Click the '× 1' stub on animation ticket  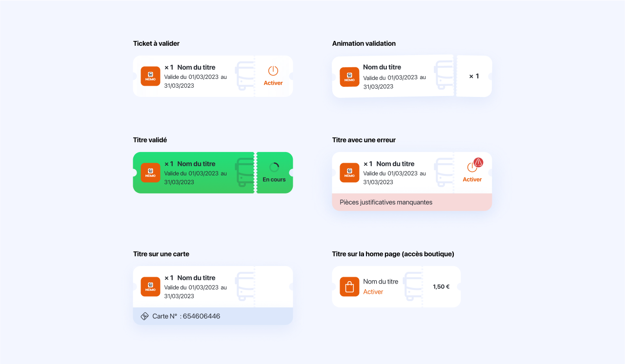[474, 76]
